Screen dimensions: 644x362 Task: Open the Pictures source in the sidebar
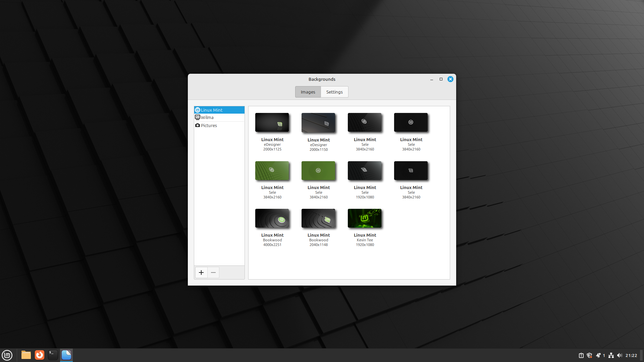[208, 125]
